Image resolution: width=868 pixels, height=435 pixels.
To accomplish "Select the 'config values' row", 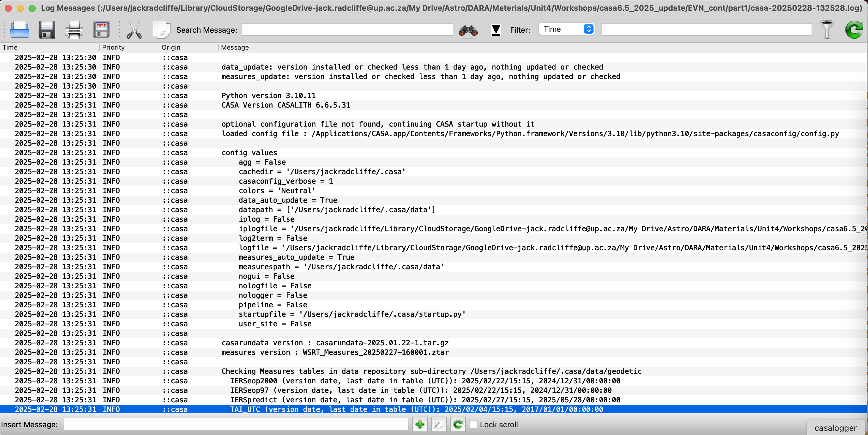I will point(434,153).
